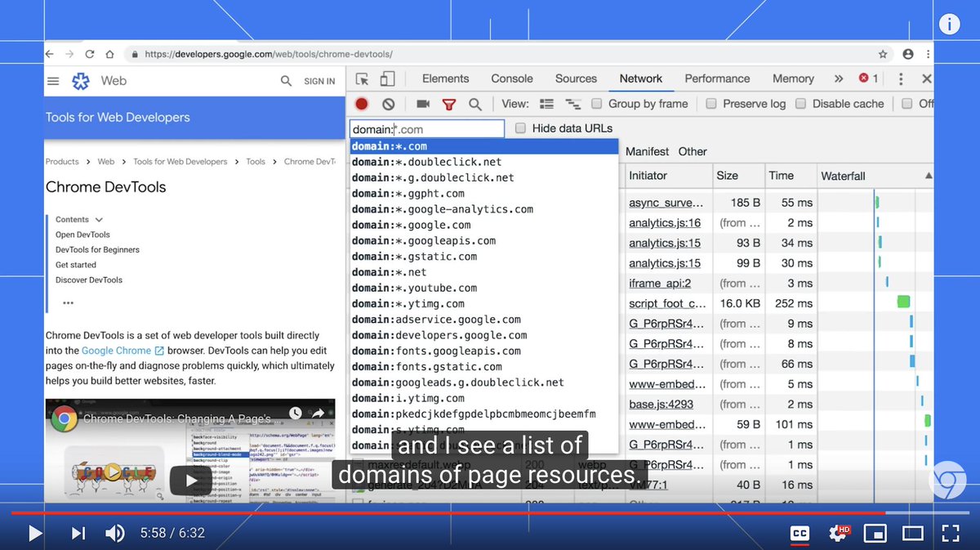This screenshot has width=980, height=550.
Task: Sort by Waterfall column header
Action: point(875,176)
